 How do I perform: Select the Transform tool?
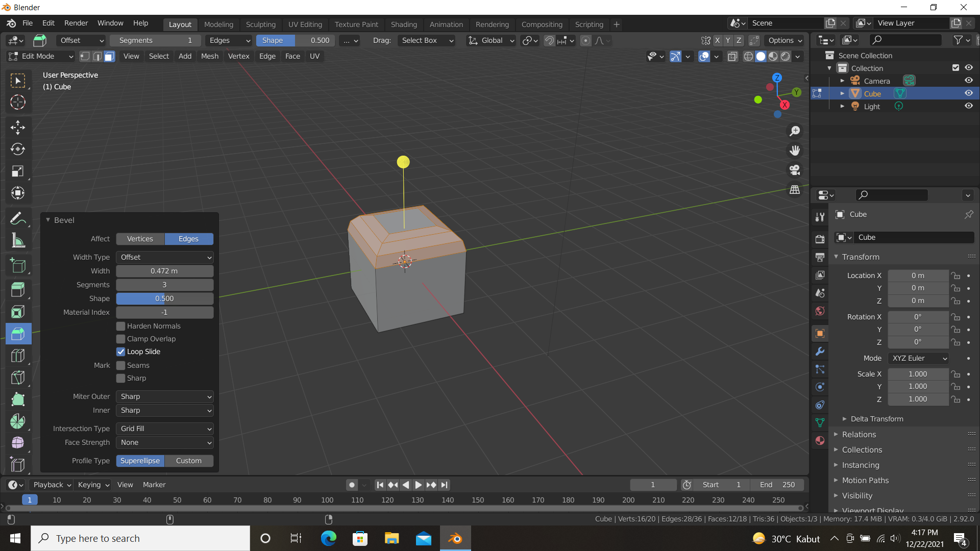pos(18,193)
